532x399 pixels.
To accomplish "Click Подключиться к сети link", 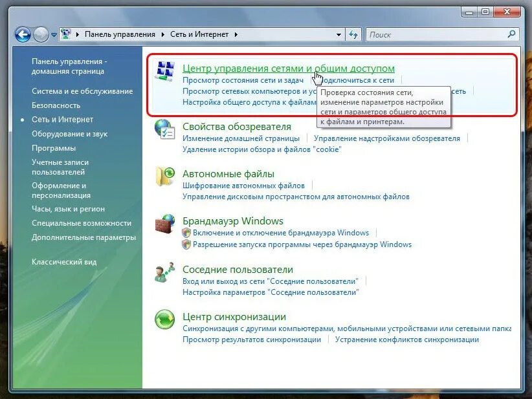I will tap(357, 80).
